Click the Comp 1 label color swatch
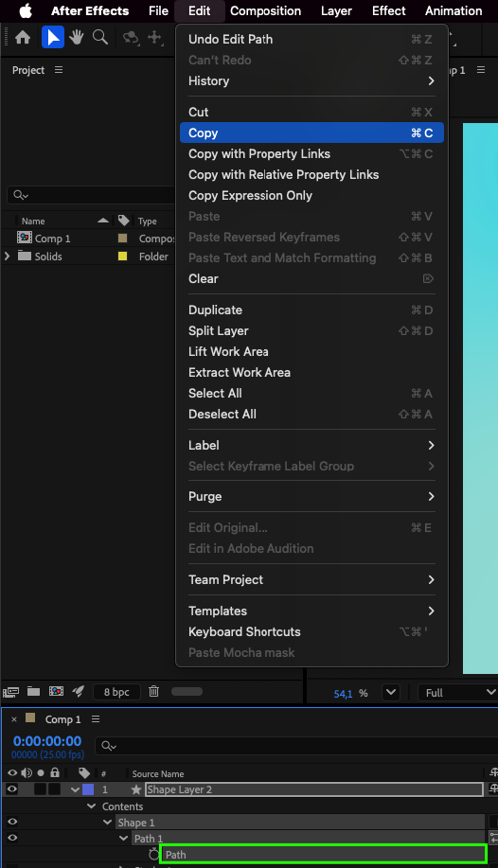This screenshot has height=868, width=498. [123, 238]
